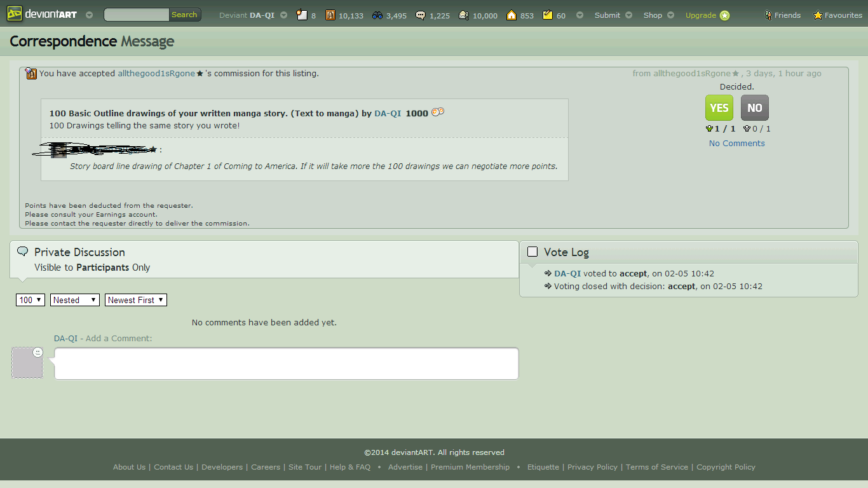Viewport: 868px width, 488px height.
Task: Click the Private Discussion speech bubble icon
Action: [x=23, y=252]
